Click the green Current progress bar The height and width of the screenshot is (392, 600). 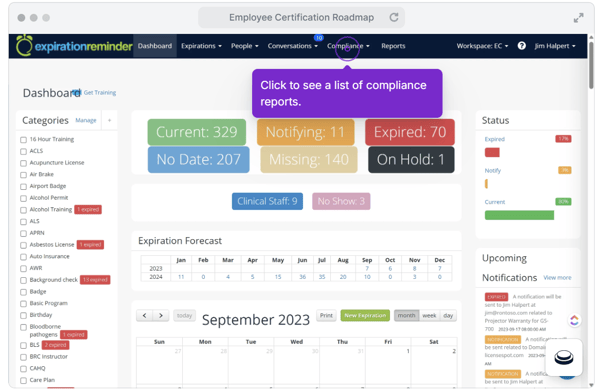519,215
